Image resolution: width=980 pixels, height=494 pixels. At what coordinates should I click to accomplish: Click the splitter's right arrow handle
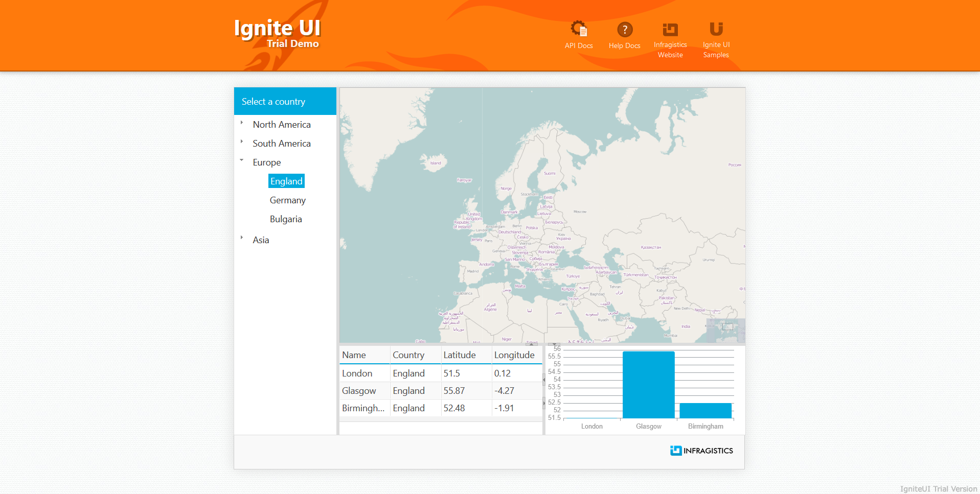544,403
